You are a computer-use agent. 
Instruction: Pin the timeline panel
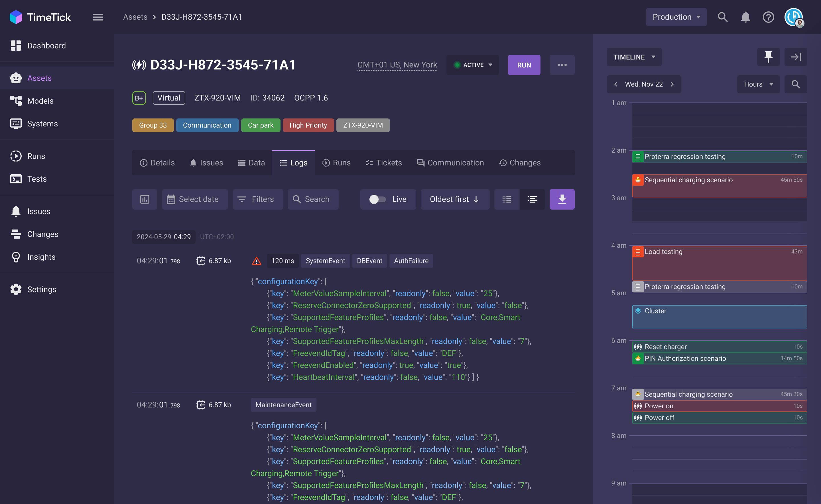pos(768,57)
